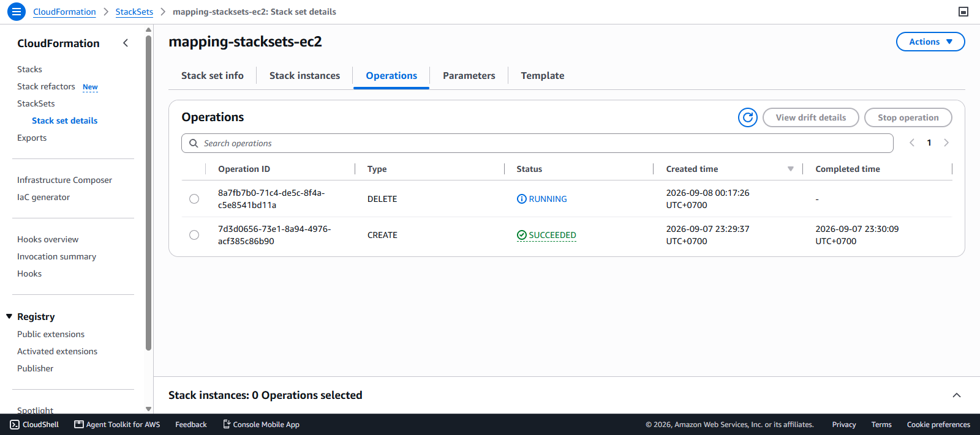
Task: Open Exports in the sidebar
Action: (32, 138)
